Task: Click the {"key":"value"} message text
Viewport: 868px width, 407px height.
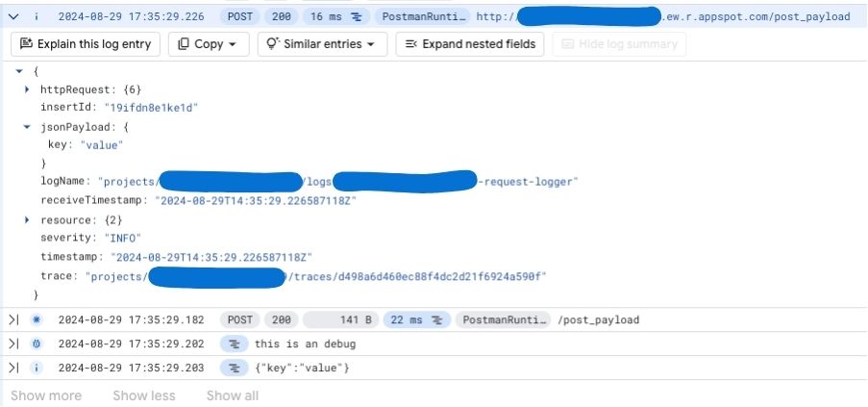Action: [x=302, y=368]
